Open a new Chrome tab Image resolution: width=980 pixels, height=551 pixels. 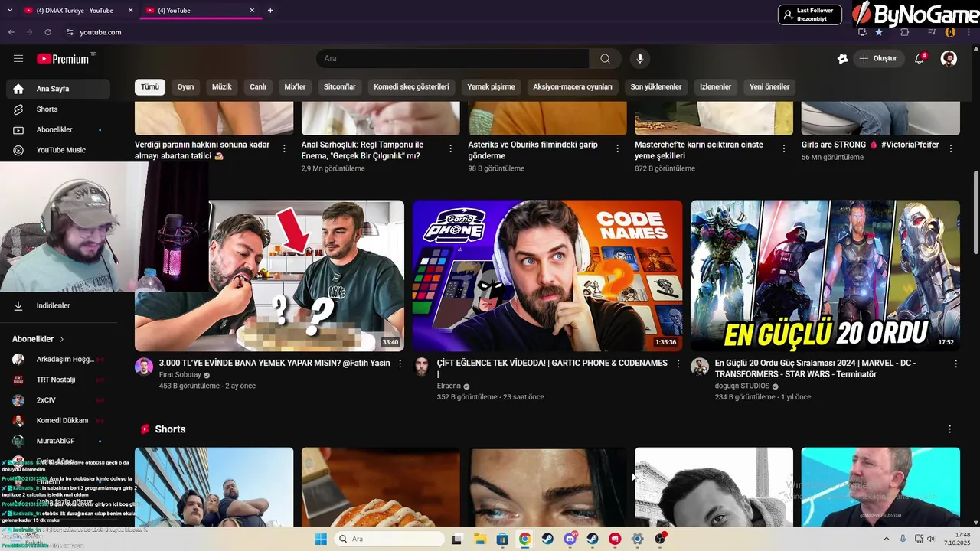(270, 10)
